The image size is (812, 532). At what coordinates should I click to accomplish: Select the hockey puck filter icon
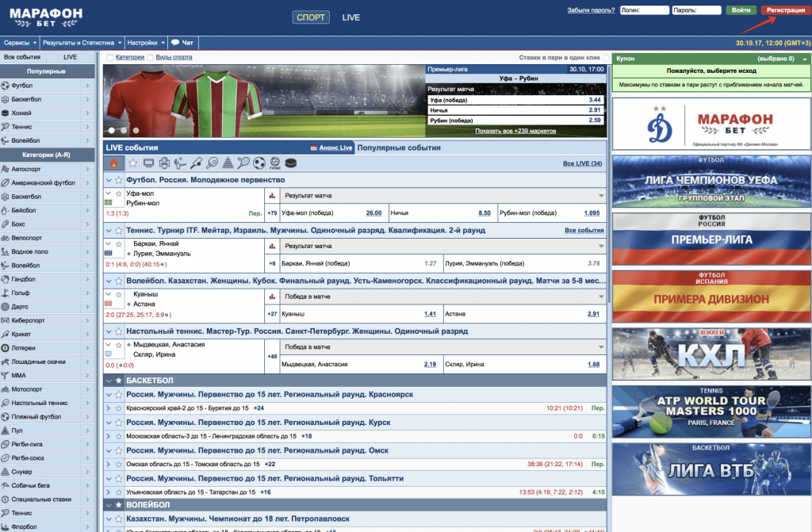290,163
